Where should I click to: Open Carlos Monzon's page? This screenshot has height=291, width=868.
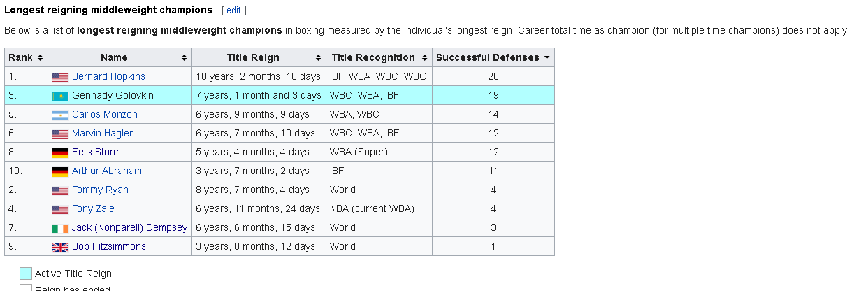pos(105,114)
